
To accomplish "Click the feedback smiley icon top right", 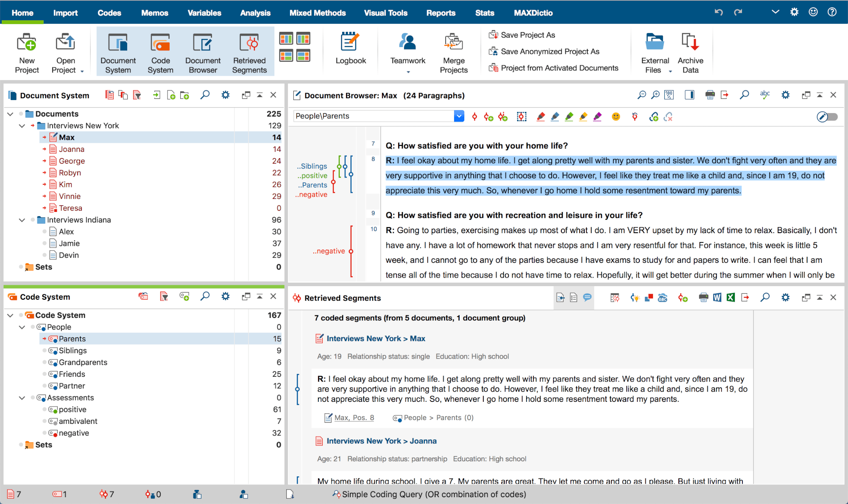I will [813, 12].
